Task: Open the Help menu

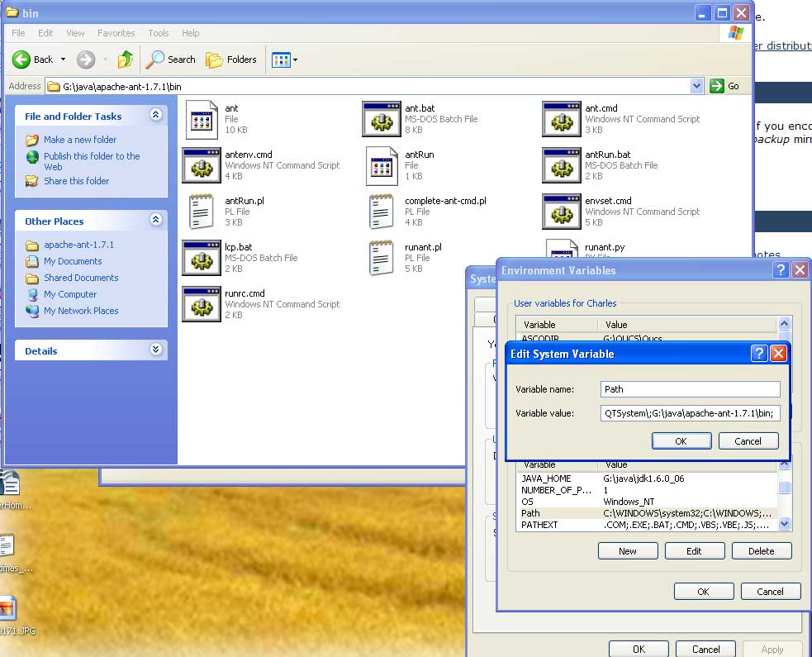Action: [190, 33]
